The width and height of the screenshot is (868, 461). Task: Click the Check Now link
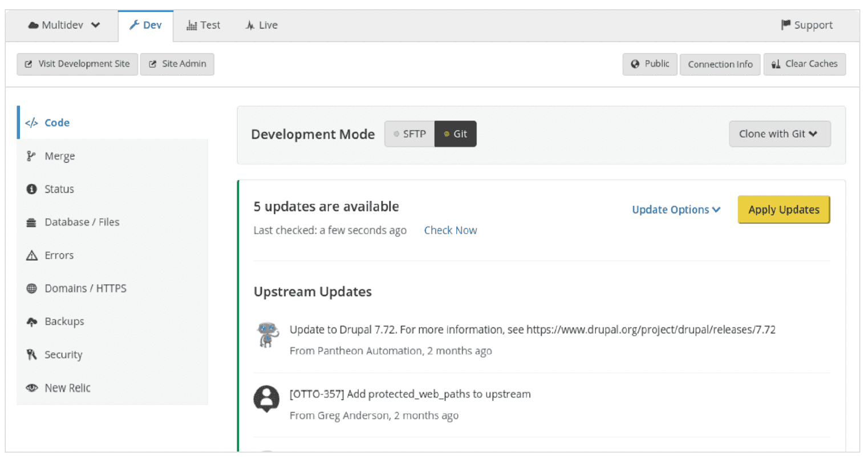(451, 230)
